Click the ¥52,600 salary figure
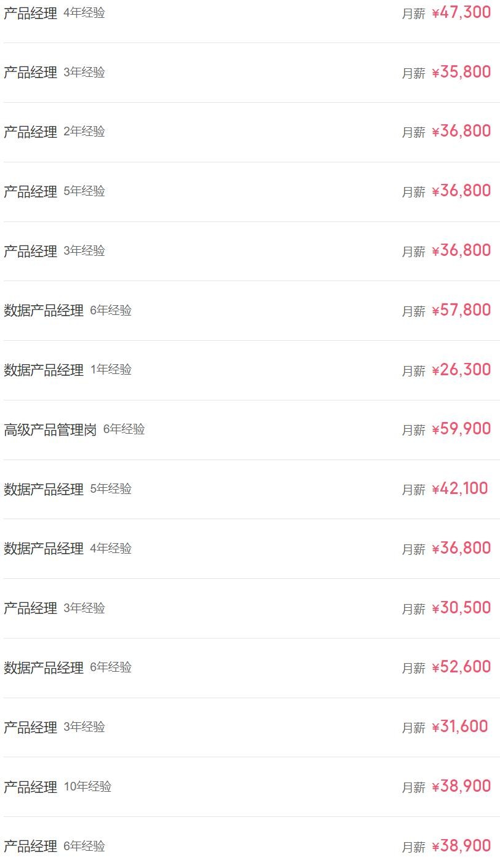This screenshot has height=868, width=500. pos(461,667)
